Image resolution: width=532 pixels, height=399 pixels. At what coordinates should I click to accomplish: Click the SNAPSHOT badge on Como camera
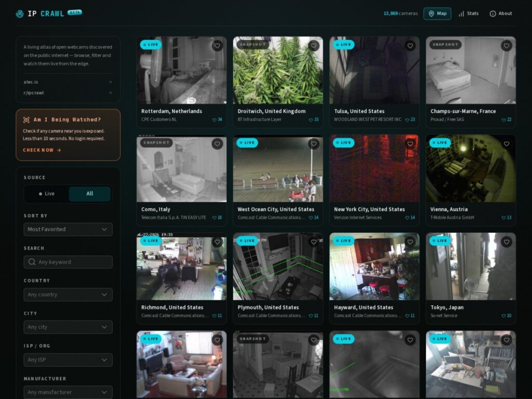156,142
